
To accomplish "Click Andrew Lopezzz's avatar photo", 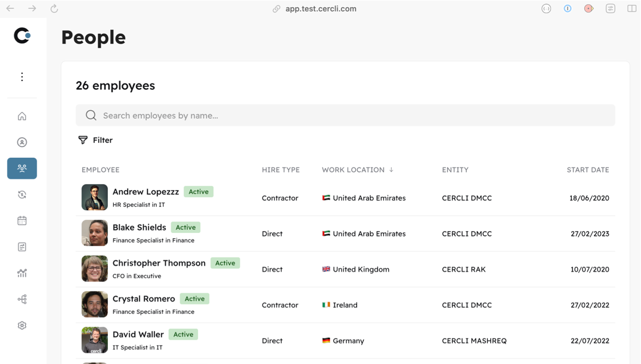I will coord(94,197).
